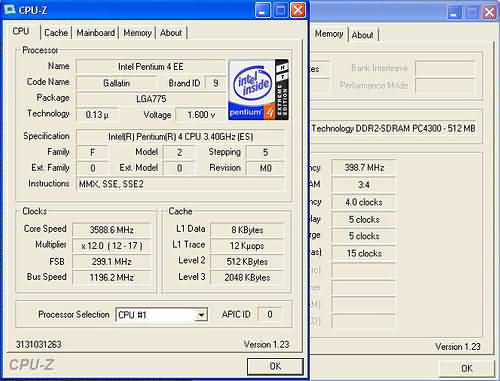Minimize the front CPU-Z window
The image size is (500, 381).
(x=262, y=10)
